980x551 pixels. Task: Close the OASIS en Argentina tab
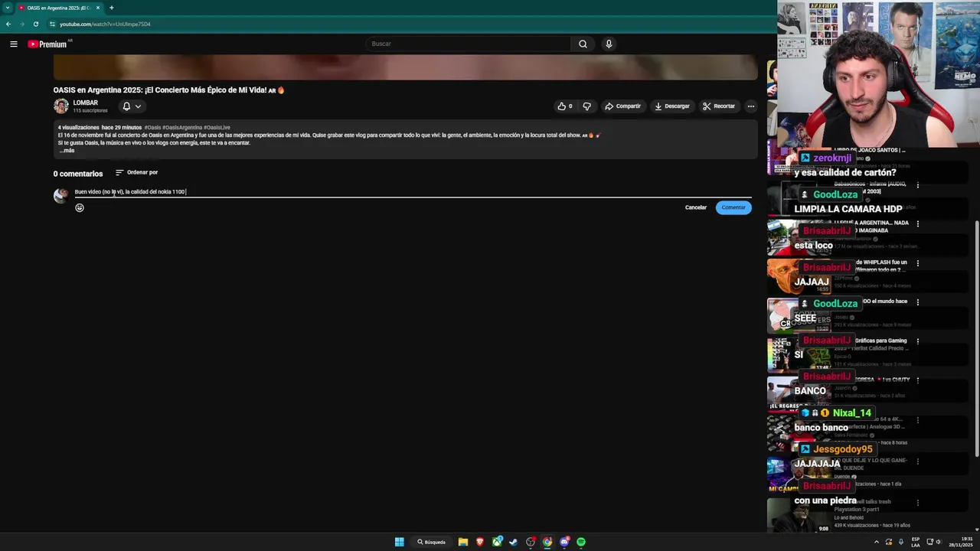click(98, 8)
